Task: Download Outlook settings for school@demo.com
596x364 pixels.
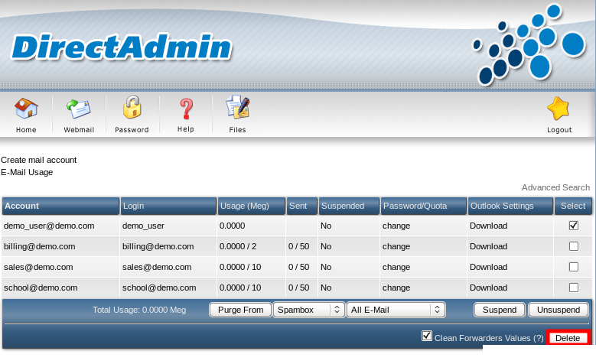Action: (488, 288)
